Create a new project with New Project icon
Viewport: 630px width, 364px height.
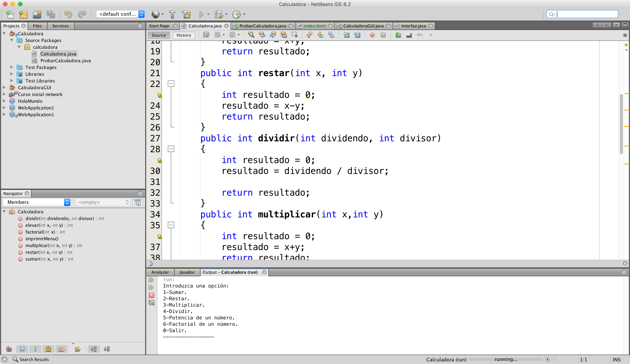[23, 14]
